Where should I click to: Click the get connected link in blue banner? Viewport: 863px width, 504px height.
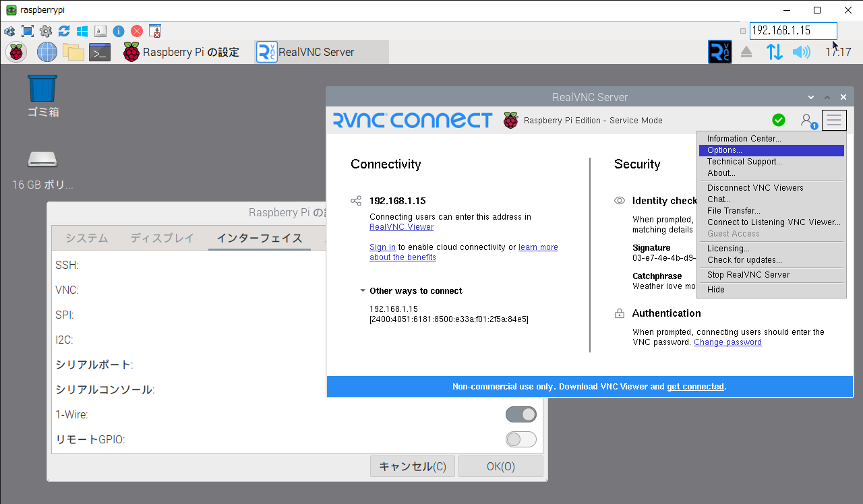[x=695, y=387]
